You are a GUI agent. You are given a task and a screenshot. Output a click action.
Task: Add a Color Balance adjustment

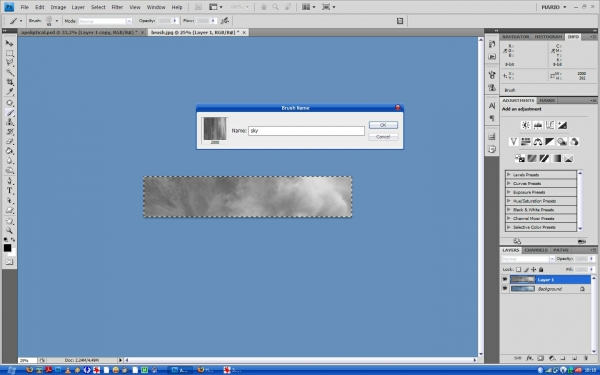538,142
